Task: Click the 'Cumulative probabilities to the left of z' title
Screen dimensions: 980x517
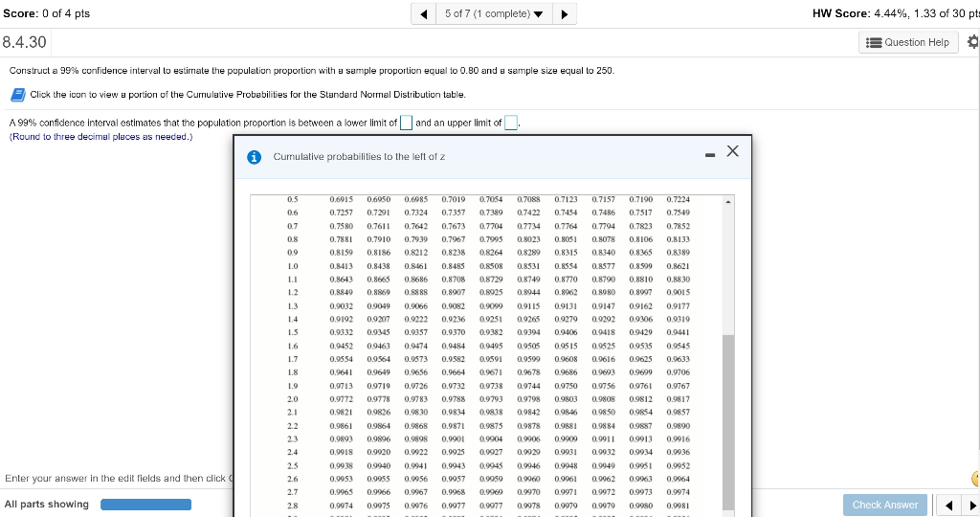Action: click(x=359, y=157)
